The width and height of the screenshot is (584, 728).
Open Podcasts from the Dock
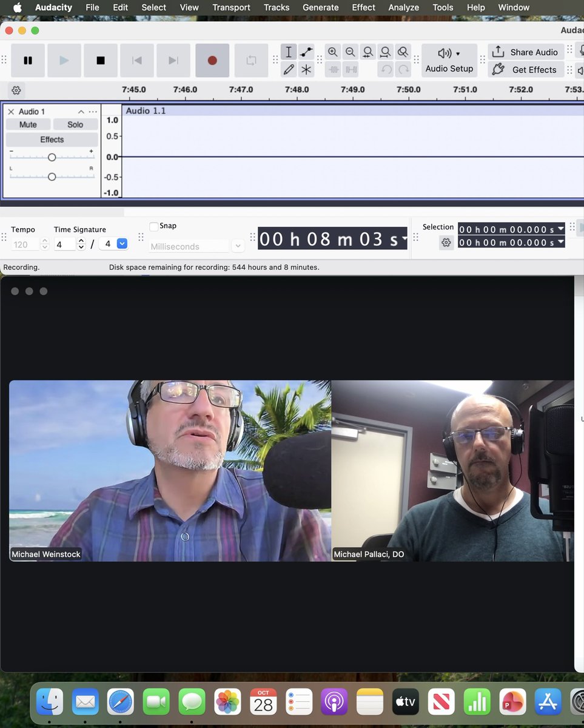click(334, 701)
